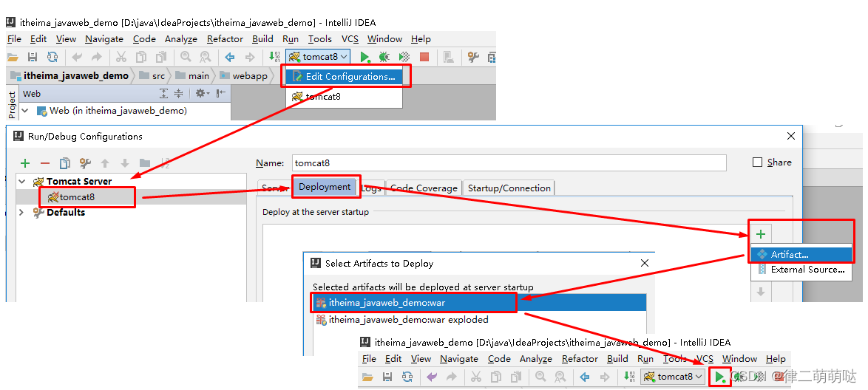Select Edit Configurations... menu entry
Viewport: 868px width, 390px height.
coord(344,76)
